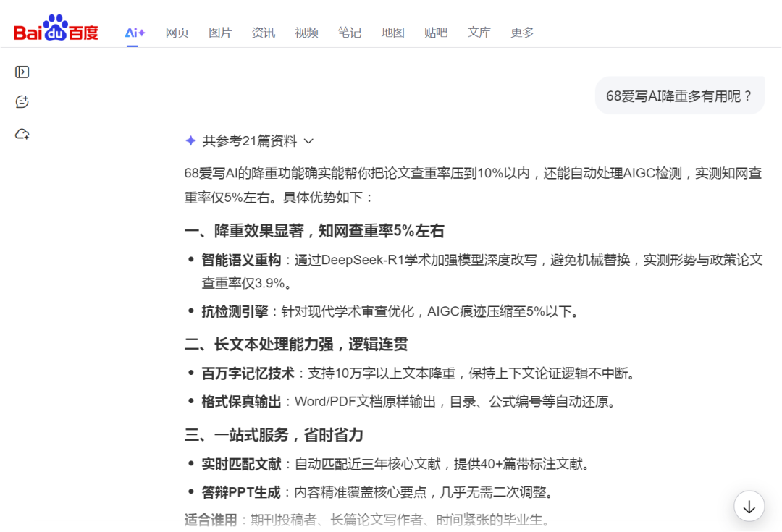
Task: Click the 抗检测引擎 bullet text
Action: coord(391,312)
